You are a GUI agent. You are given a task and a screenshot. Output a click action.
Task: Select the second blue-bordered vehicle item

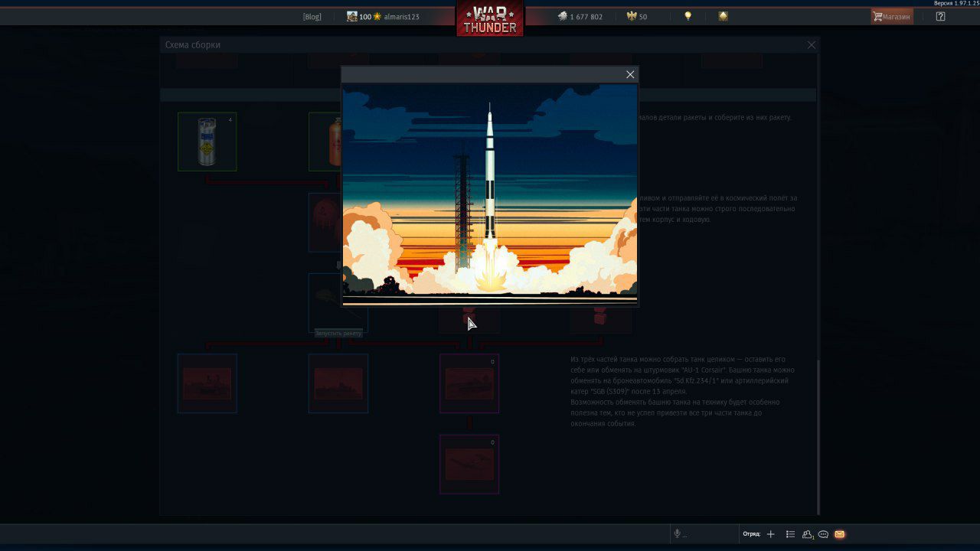tap(338, 383)
